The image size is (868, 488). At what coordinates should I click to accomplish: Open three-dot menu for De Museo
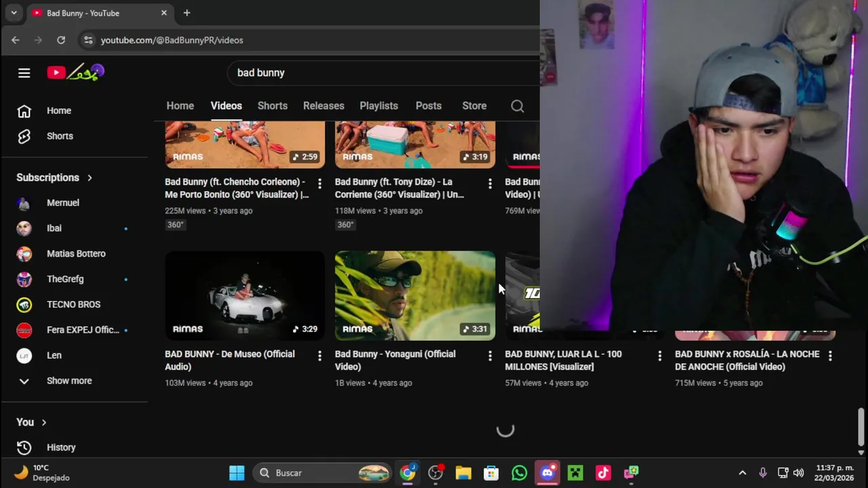click(319, 355)
